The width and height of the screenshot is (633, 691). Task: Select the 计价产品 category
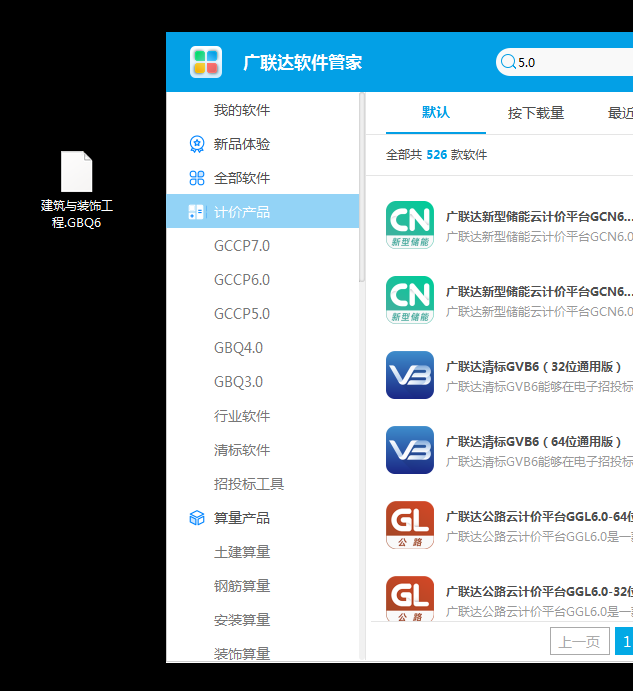coord(263,211)
